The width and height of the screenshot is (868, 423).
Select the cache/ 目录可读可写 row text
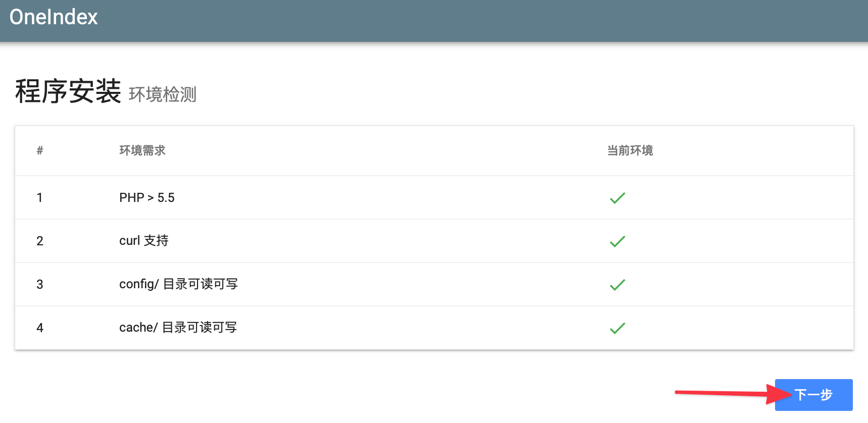click(x=178, y=328)
